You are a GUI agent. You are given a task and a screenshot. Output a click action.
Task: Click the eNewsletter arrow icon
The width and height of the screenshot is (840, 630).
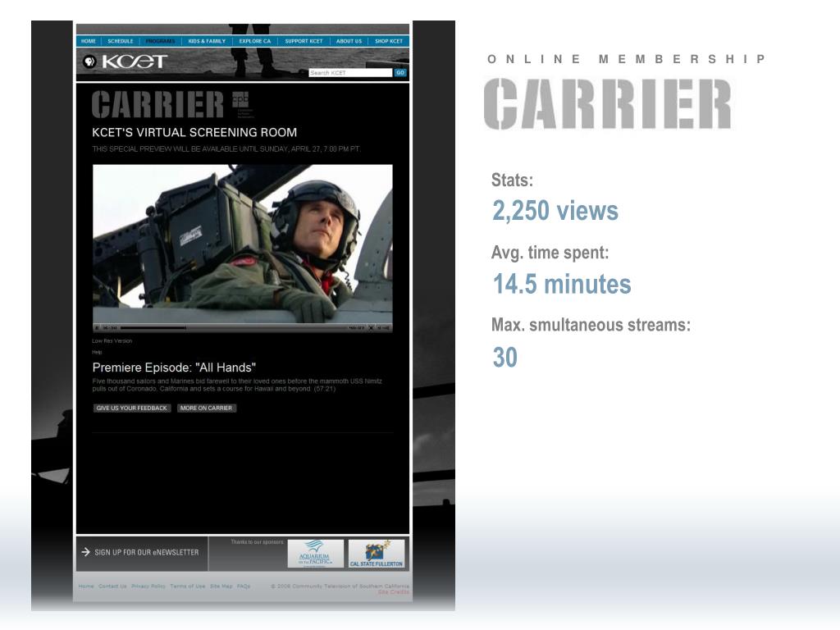pyautogui.click(x=85, y=552)
